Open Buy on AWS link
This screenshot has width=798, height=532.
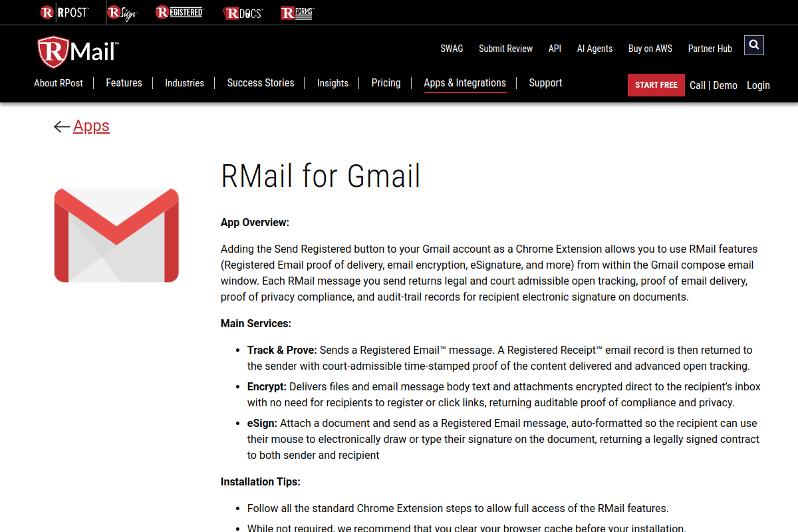650,49
